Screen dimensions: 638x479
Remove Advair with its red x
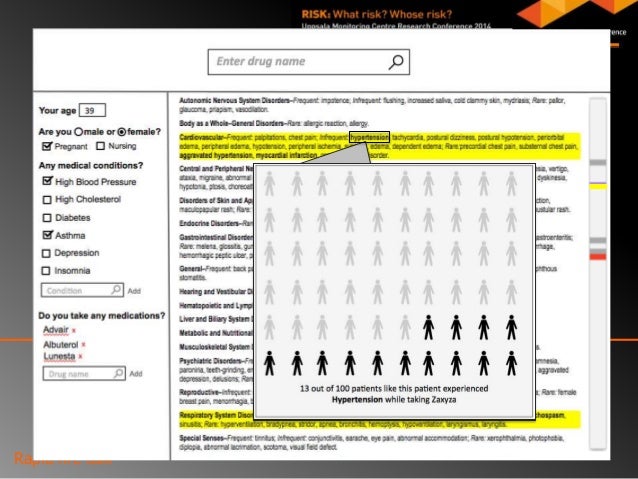(x=74, y=331)
